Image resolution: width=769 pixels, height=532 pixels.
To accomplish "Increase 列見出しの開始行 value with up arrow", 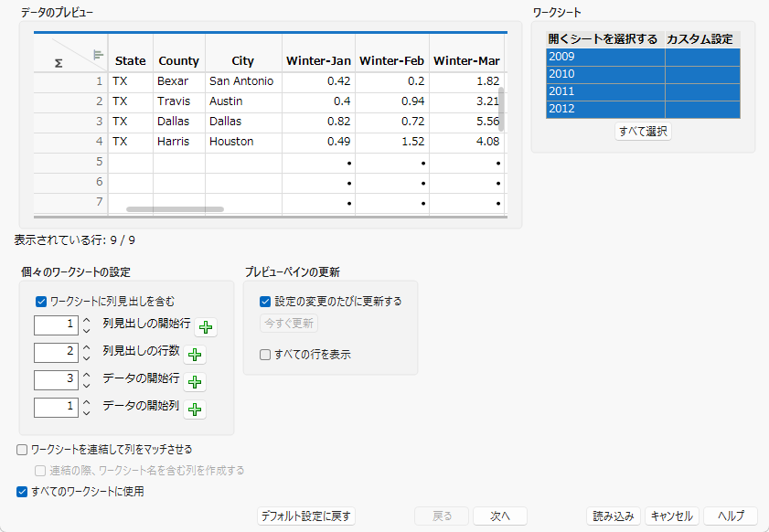I will point(87,320).
